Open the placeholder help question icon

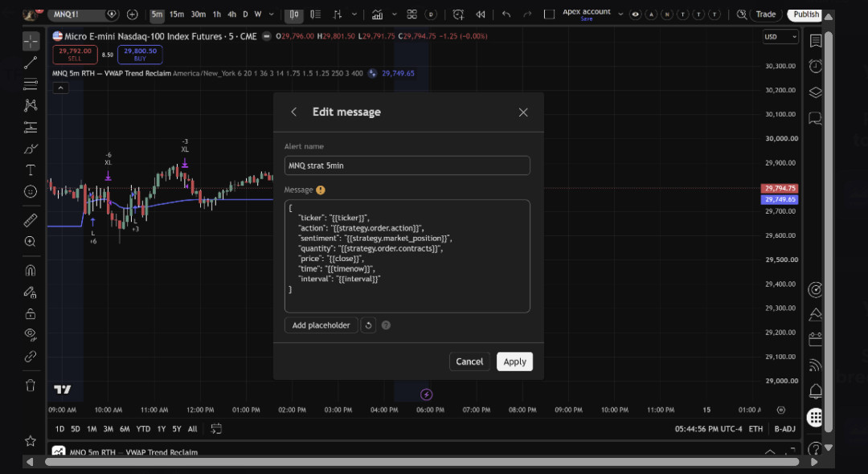386,325
